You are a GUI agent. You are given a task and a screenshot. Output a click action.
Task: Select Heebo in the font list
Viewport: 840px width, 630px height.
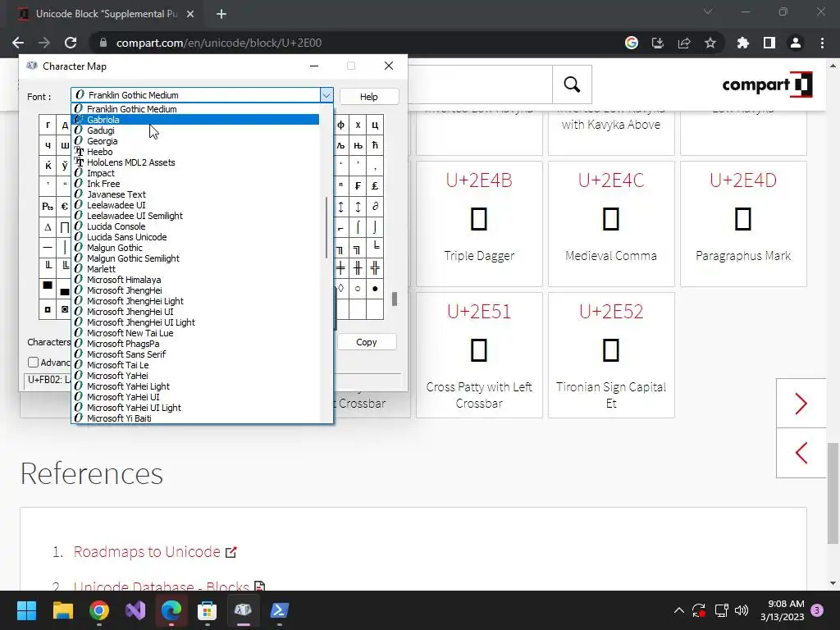coord(195,152)
